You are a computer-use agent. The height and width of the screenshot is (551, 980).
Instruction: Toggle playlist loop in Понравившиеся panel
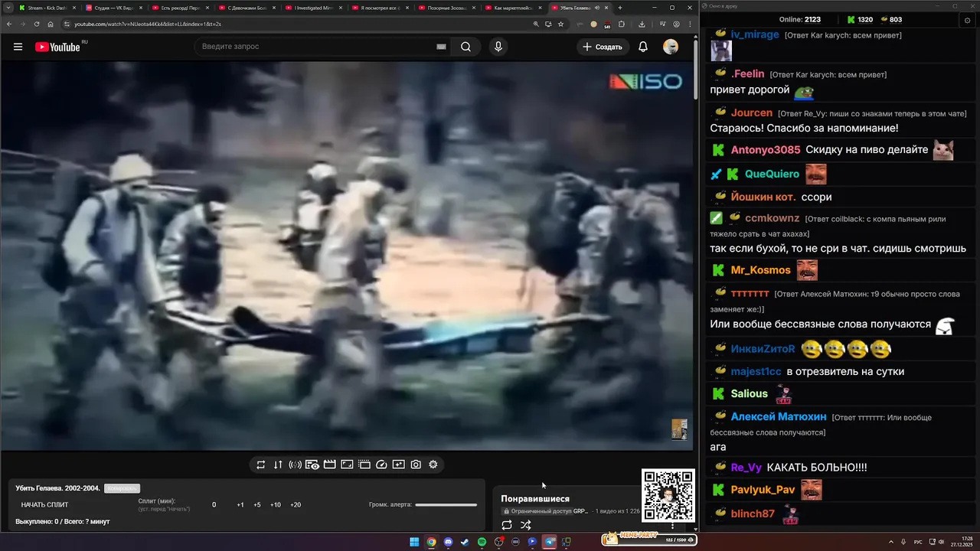pos(507,525)
